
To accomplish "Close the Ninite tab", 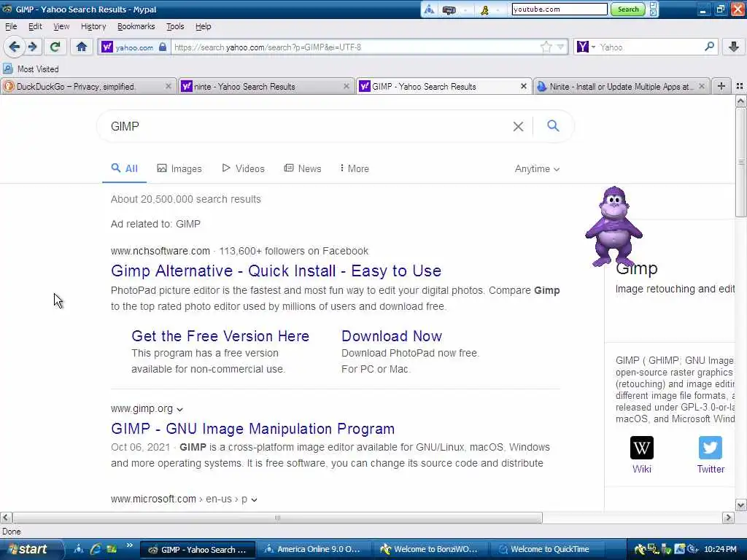I will click(702, 86).
